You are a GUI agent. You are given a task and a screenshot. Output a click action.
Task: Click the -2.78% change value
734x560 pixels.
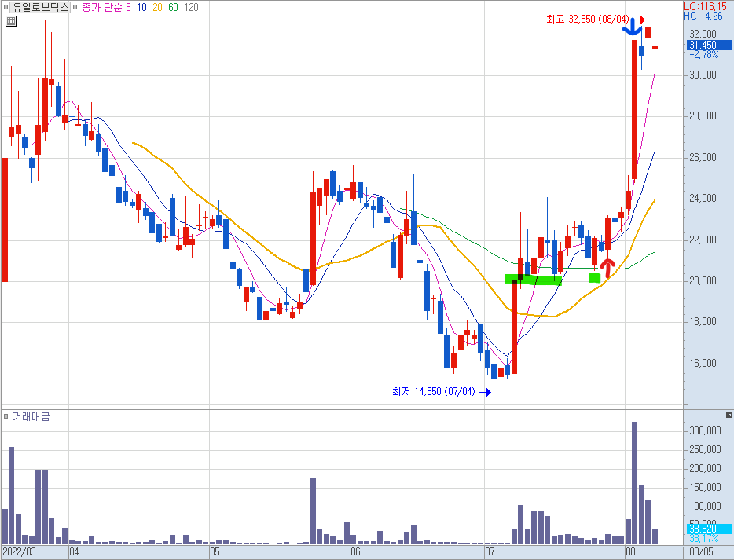point(703,55)
